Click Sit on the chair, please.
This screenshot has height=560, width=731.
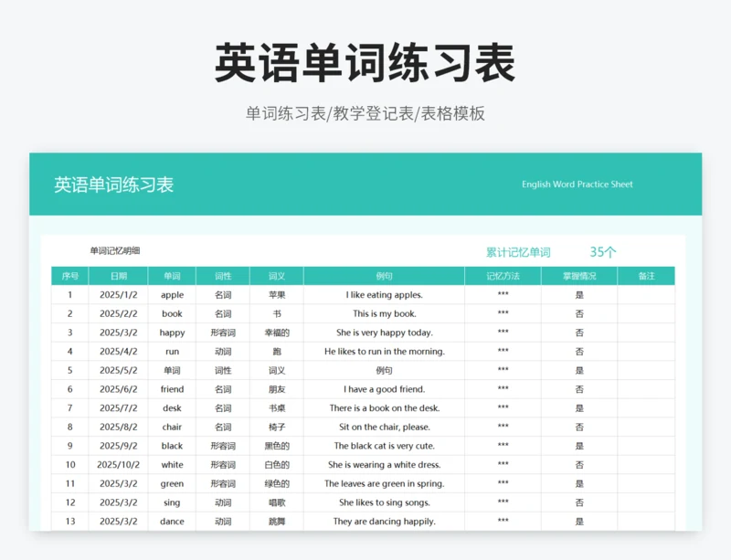click(384, 428)
